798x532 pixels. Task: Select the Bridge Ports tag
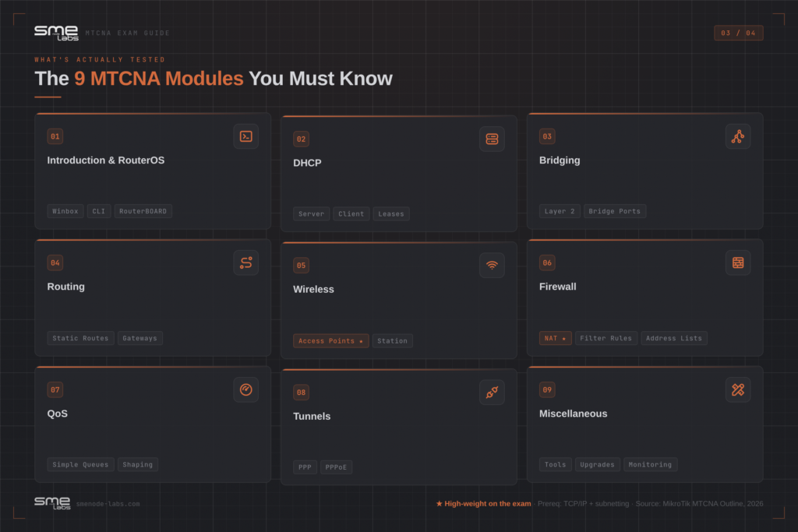click(614, 211)
